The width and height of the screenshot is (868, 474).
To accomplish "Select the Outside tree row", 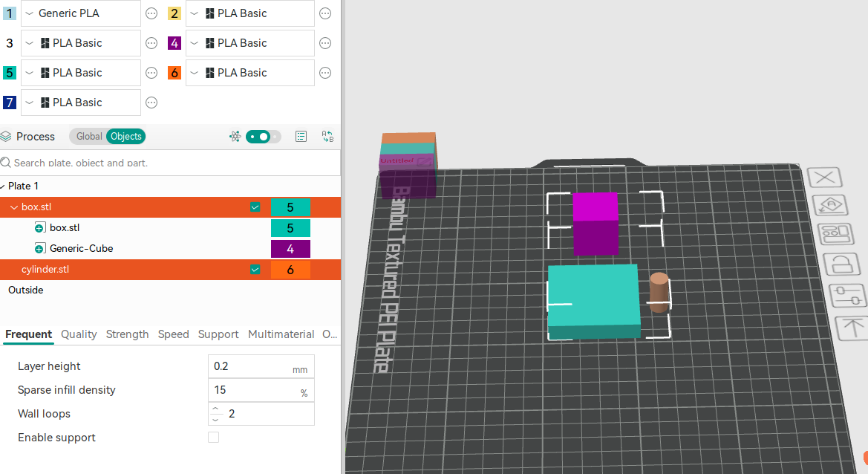I will [171, 290].
